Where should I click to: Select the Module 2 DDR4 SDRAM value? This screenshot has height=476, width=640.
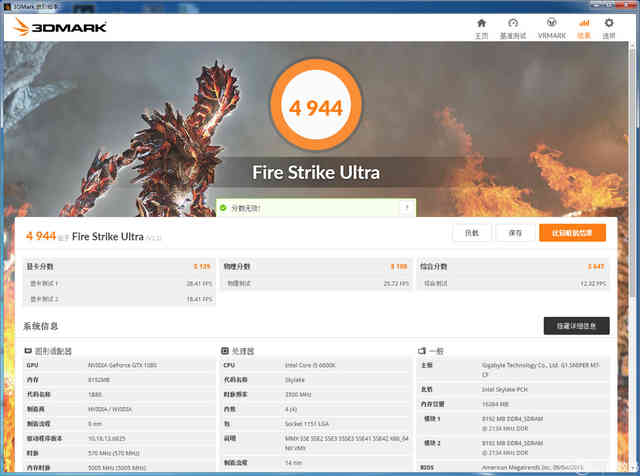tap(512, 448)
